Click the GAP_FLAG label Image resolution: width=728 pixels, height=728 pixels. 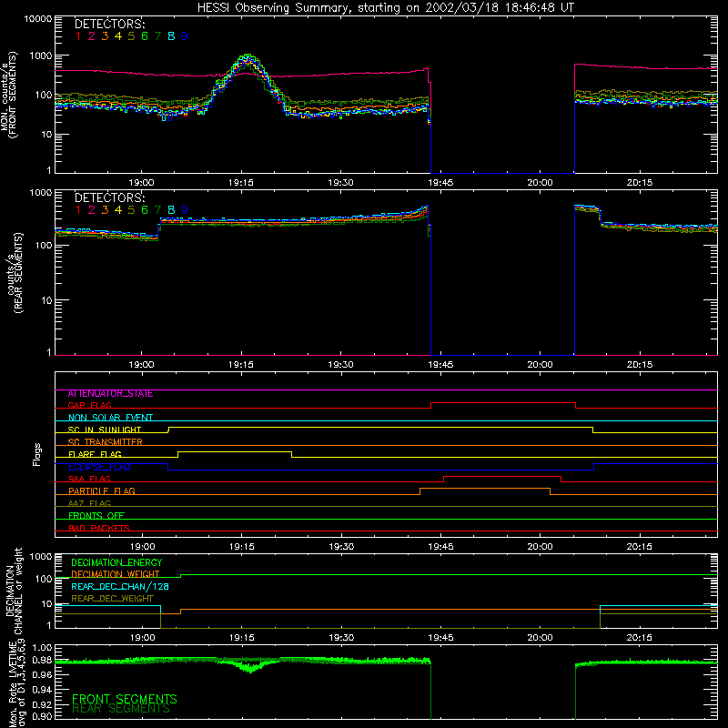[89, 405]
